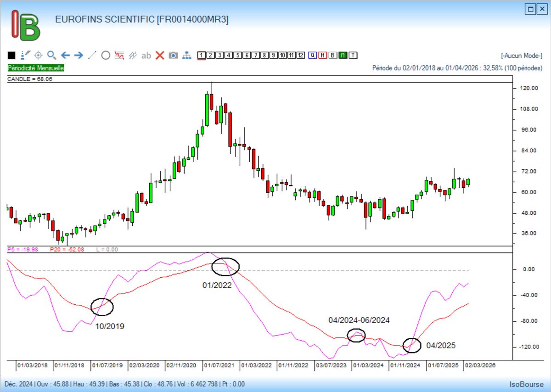Viewport: 551px width, 392px height.
Task: Go back with the left arrow
Action: tap(65, 56)
